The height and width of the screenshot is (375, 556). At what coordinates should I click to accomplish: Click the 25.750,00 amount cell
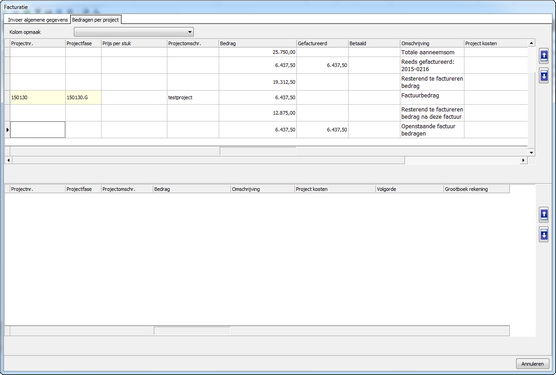click(x=257, y=52)
